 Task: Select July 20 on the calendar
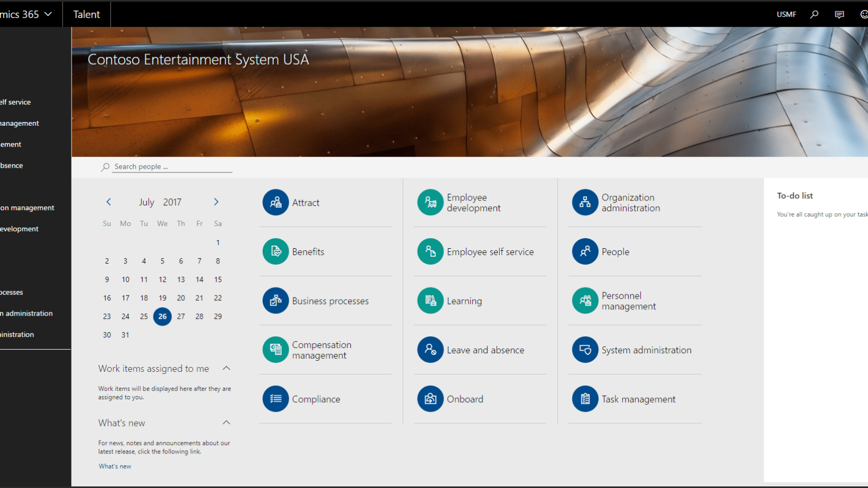pos(181,298)
